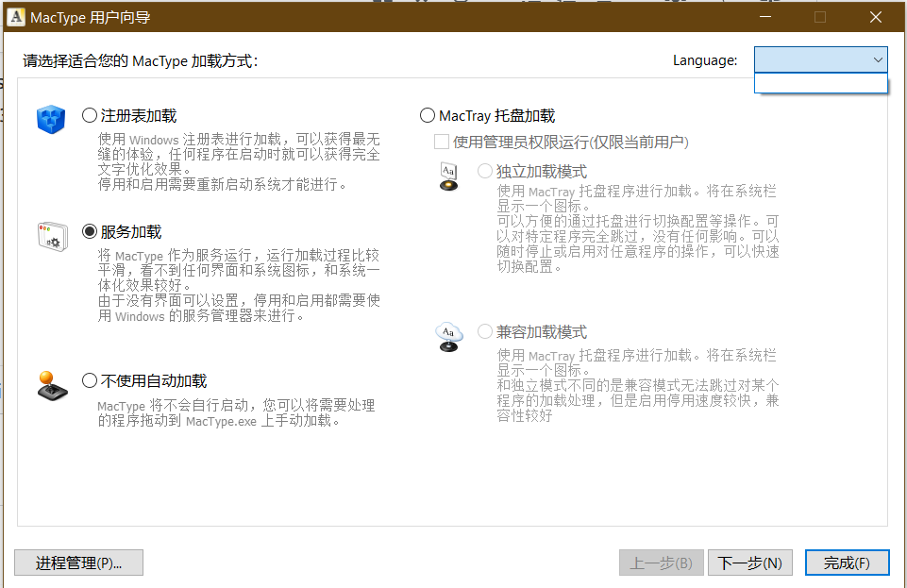The image size is (907, 588).
Task: Click the standalone mode tray icon
Action: [449, 176]
